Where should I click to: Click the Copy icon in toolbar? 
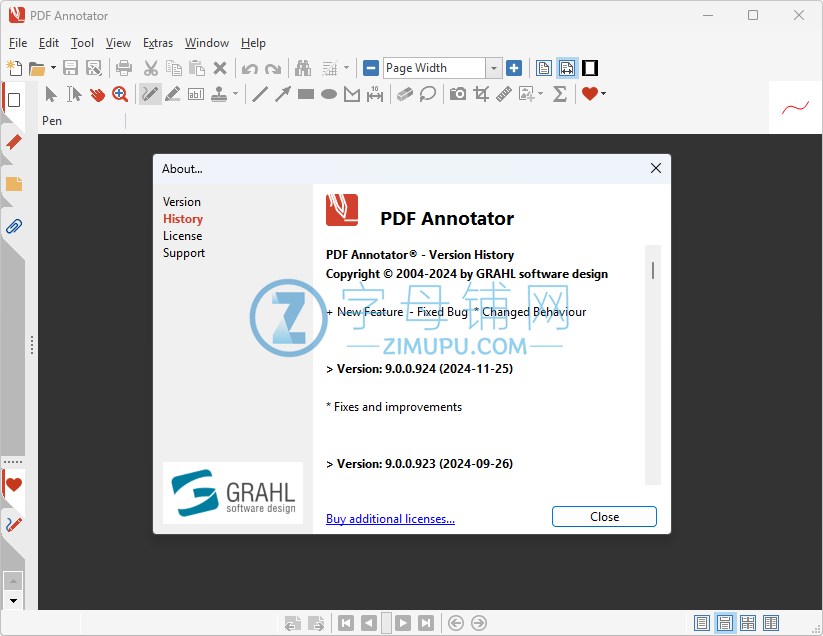174,68
